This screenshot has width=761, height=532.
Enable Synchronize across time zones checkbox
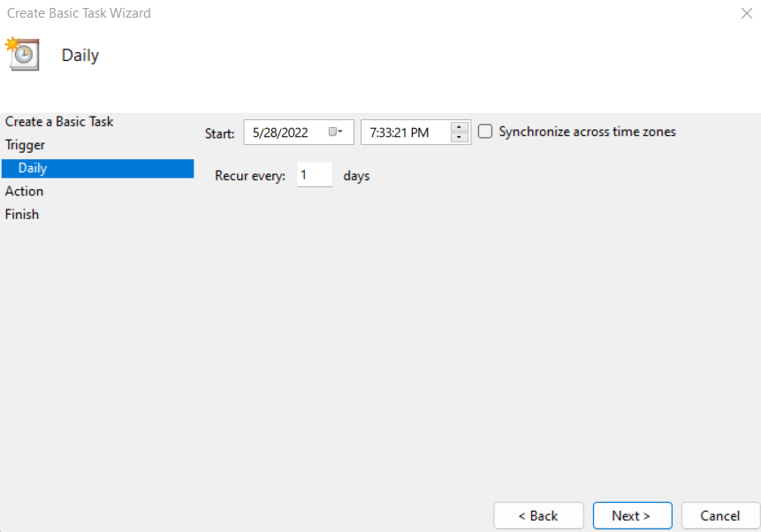tap(485, 132)
